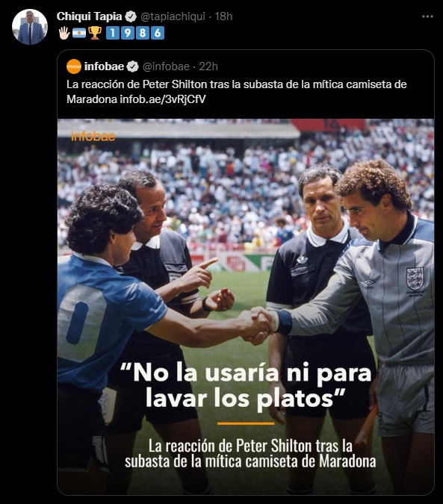Click the blue keycap digit 6 emoji
Viewport: 443px width, 504px height.
pyautogui.click(x=158, y=33)
